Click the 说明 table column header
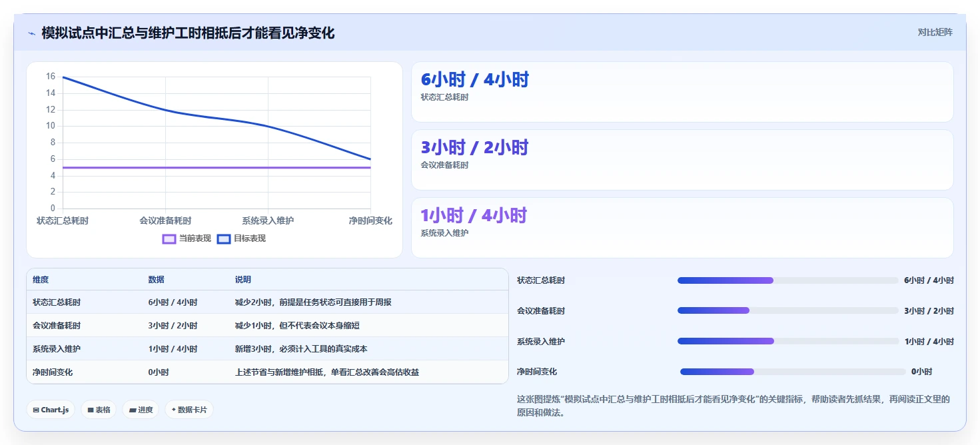 [243, 280]
